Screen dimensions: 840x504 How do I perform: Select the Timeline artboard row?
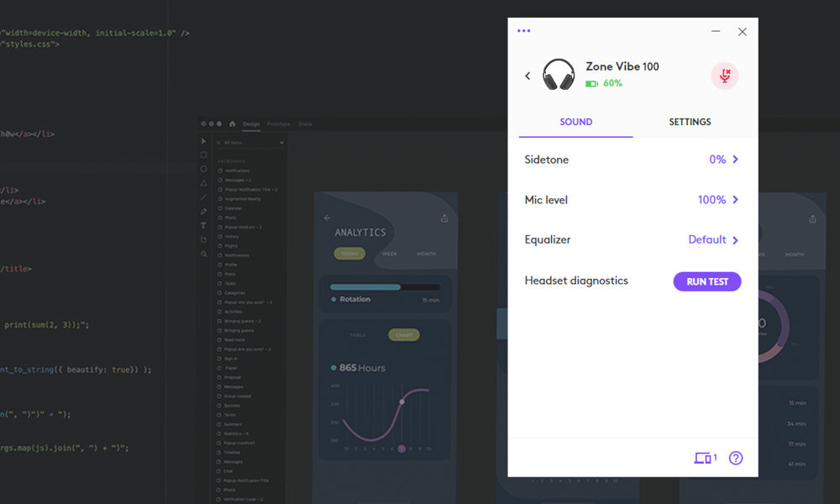(x=230, y=453)
